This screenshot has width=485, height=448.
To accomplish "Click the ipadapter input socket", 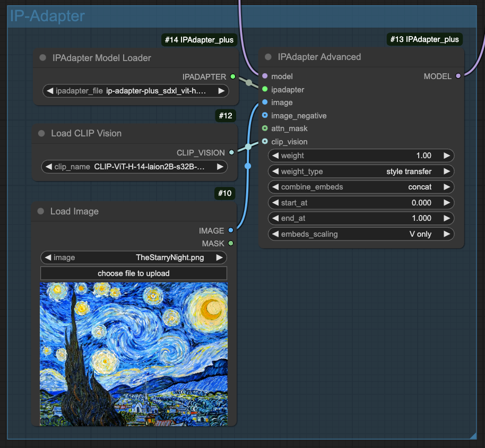I will 265,89.
